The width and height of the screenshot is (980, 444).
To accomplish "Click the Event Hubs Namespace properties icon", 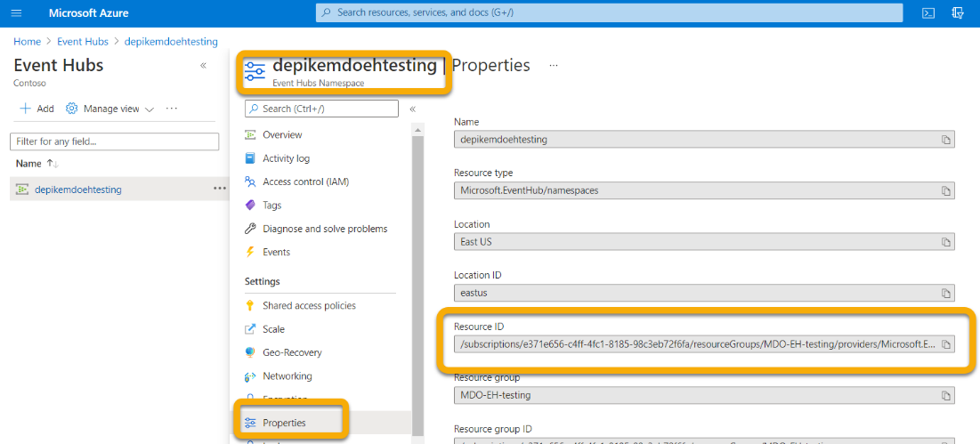I will [255, 70].
